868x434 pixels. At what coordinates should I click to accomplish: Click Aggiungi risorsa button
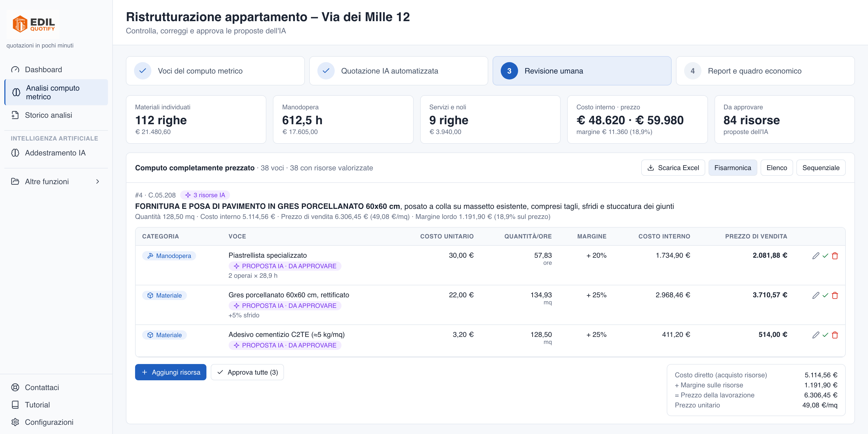[171, 372]
